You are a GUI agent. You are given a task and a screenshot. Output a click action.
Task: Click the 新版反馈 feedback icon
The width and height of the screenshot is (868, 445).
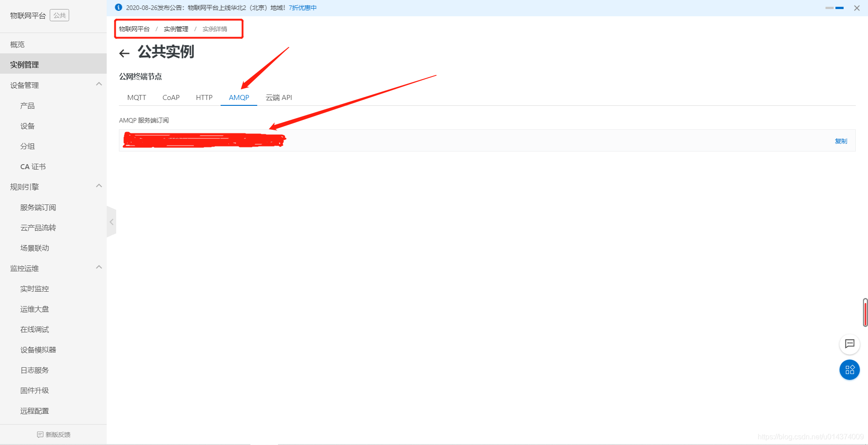pyautogui.click(x=40, y=435)
